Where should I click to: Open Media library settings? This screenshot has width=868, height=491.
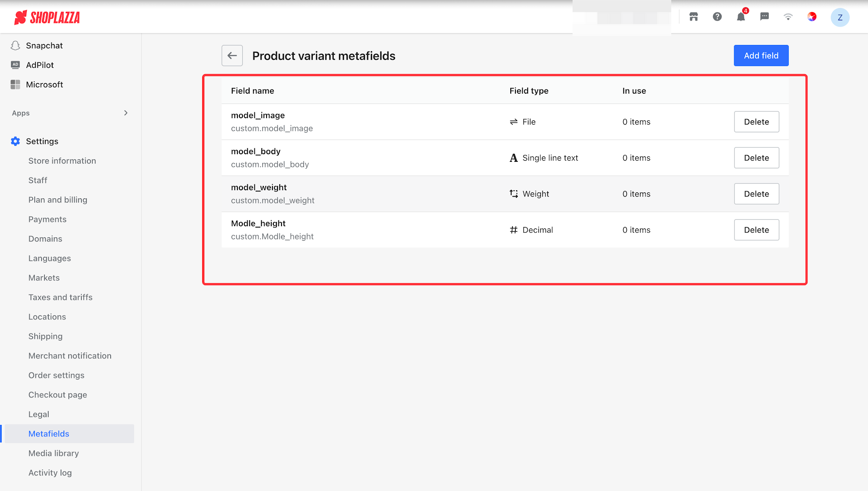tap(53, 453)
